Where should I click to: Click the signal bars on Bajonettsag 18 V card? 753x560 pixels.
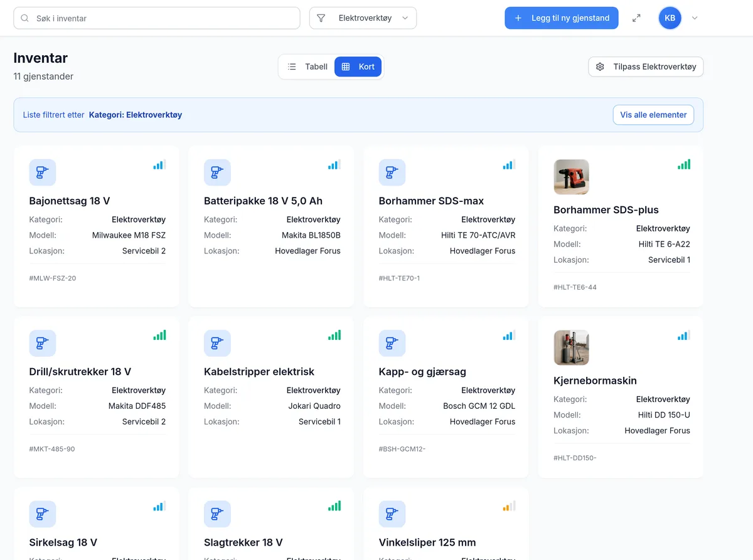pos(159,165)
